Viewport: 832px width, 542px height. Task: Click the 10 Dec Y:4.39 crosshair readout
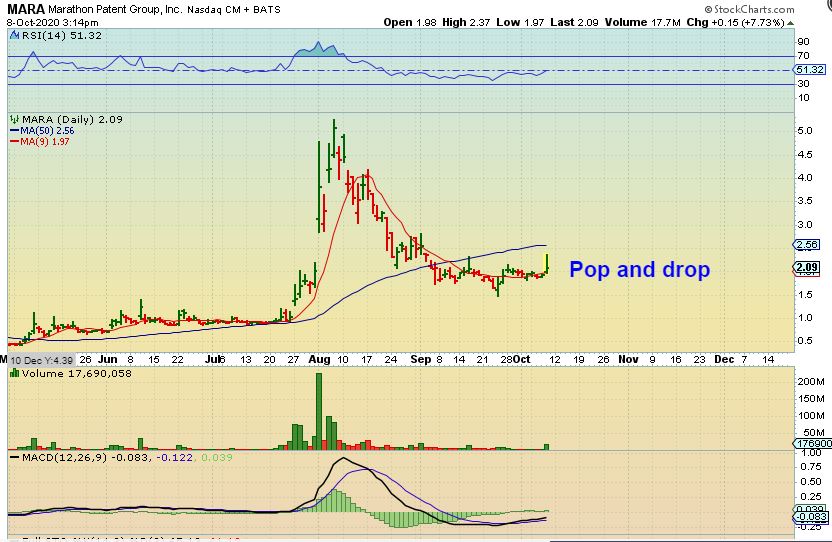pyautogui.click(x=41, y=360)
